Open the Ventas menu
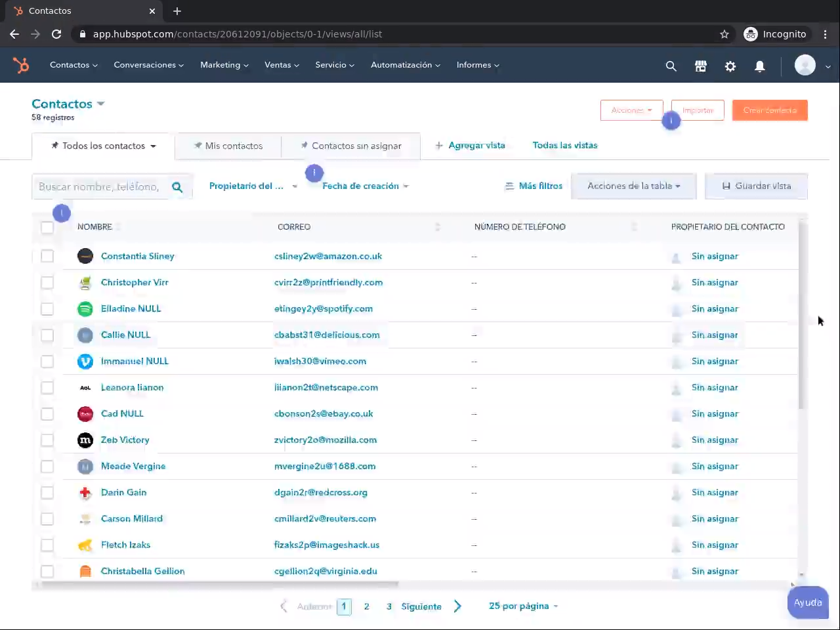 [x=282, y=65]
